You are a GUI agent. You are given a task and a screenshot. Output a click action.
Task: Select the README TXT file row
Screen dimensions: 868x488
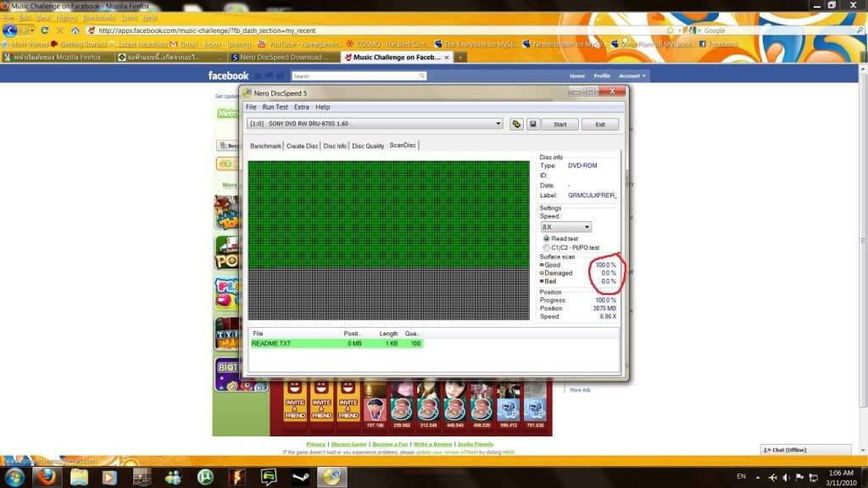336,344
